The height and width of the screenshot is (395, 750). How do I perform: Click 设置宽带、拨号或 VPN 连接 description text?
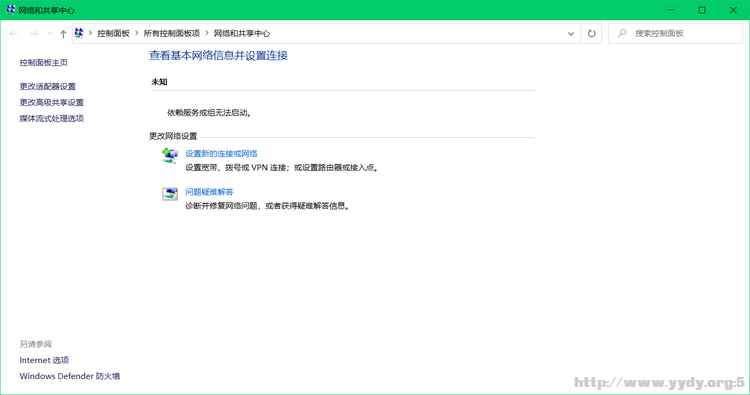(x=282, y=168)
